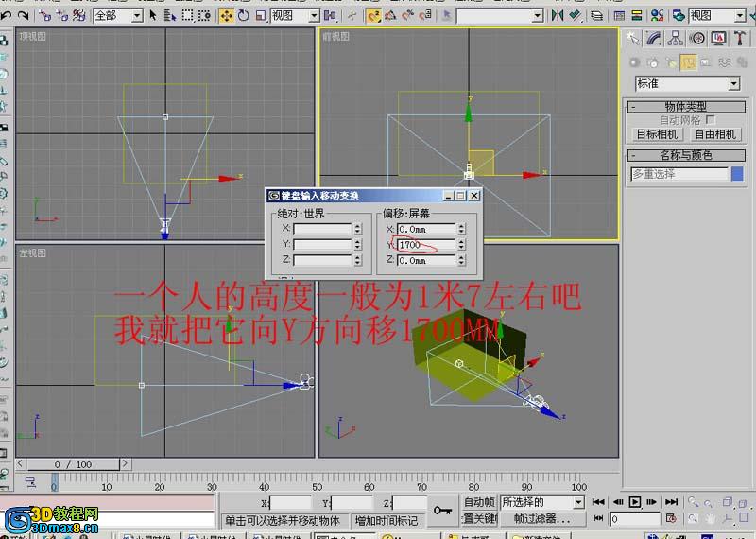The width and height of the screenshot is (756, 539).
Task: Open the Material Editor icon
Action: coord(657,16)
